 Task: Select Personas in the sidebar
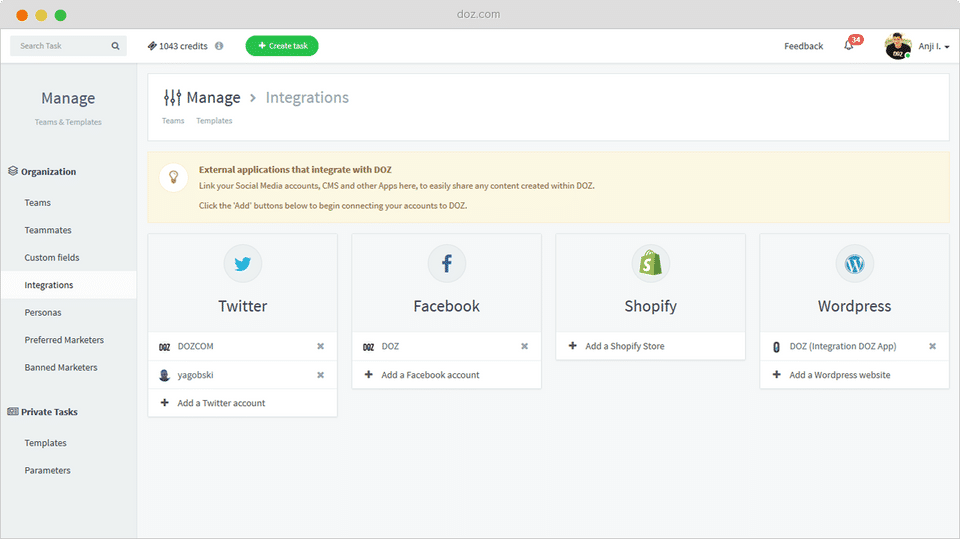click(43, 313)
